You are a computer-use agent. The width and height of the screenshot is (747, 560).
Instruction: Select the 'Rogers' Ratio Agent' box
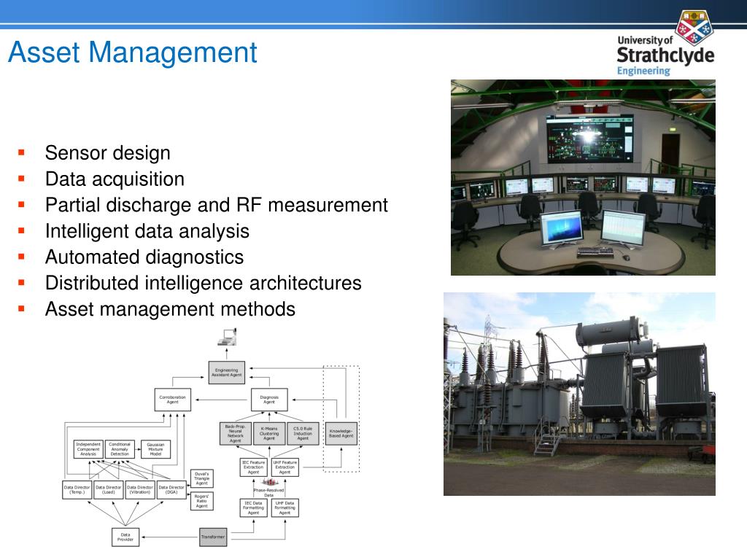click(x=202, y=501)
